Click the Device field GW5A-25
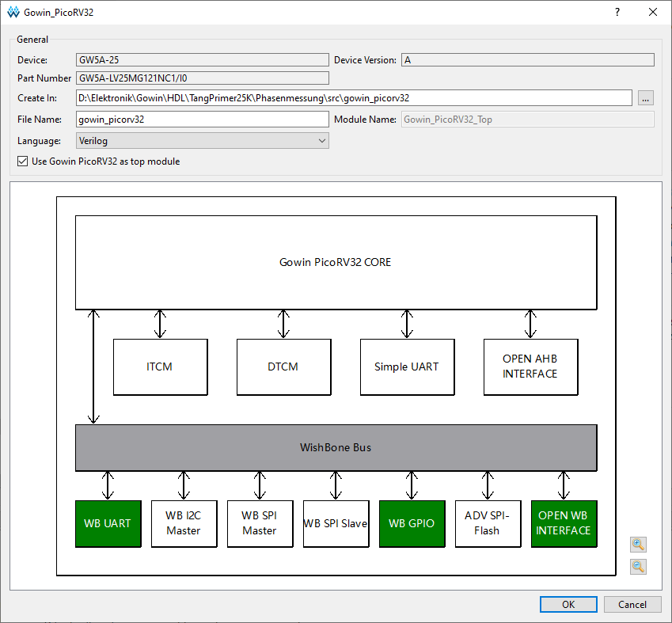This screenshot has width=672, height=623. (x=203, y=60)
